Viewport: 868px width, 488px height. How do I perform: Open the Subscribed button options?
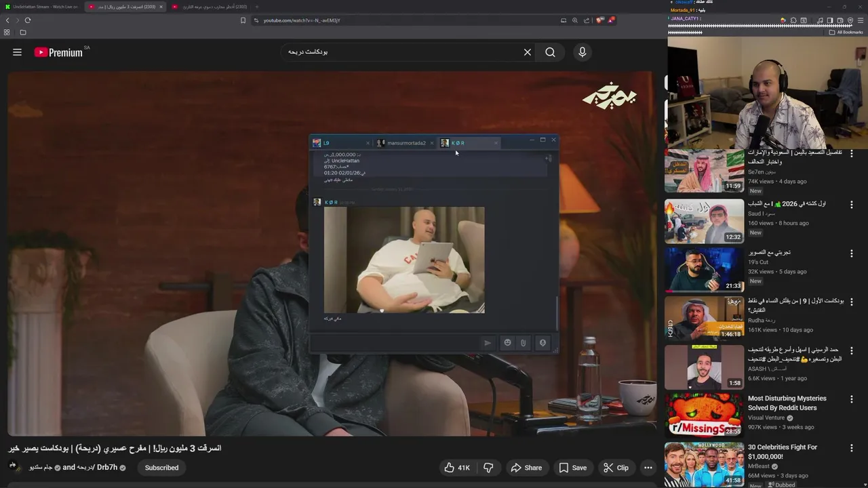tap(161, 468)
